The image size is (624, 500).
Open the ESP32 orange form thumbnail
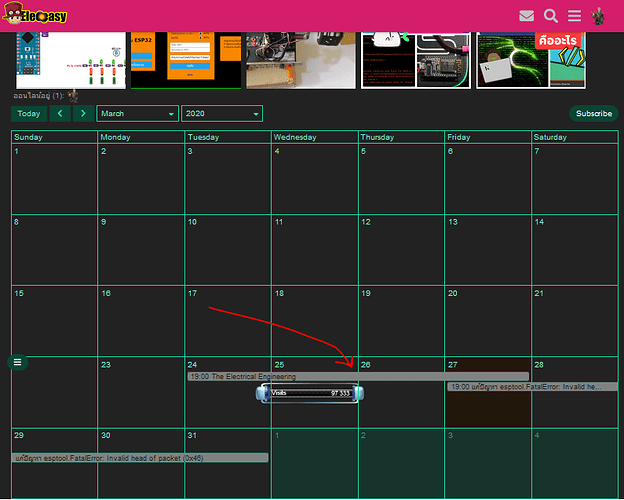[186, 60]
